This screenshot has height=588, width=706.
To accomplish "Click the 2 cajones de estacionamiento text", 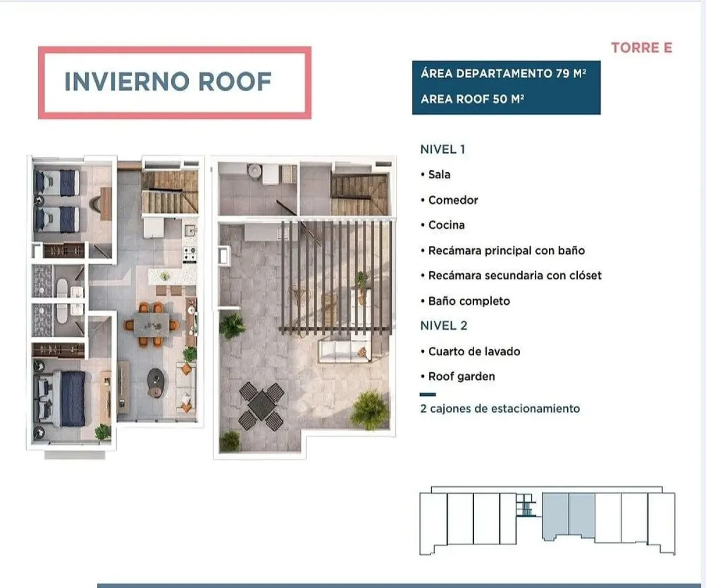I will point(500,407).
